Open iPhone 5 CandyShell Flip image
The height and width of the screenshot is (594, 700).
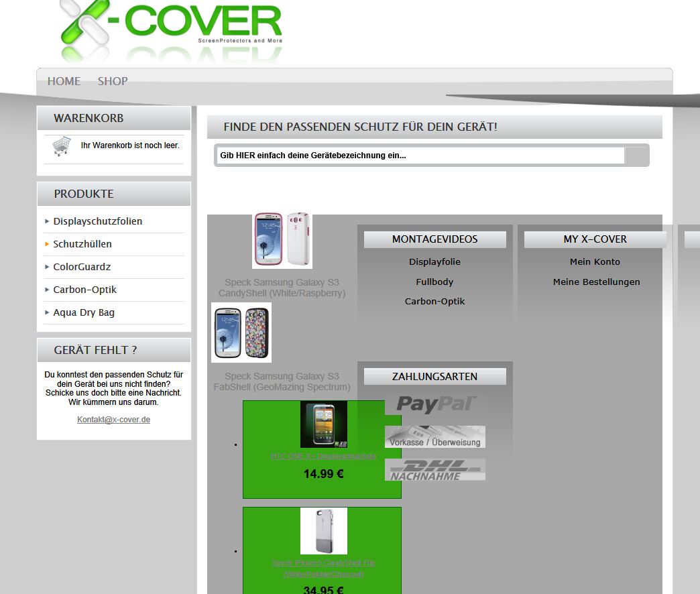[x=324, y=530]
